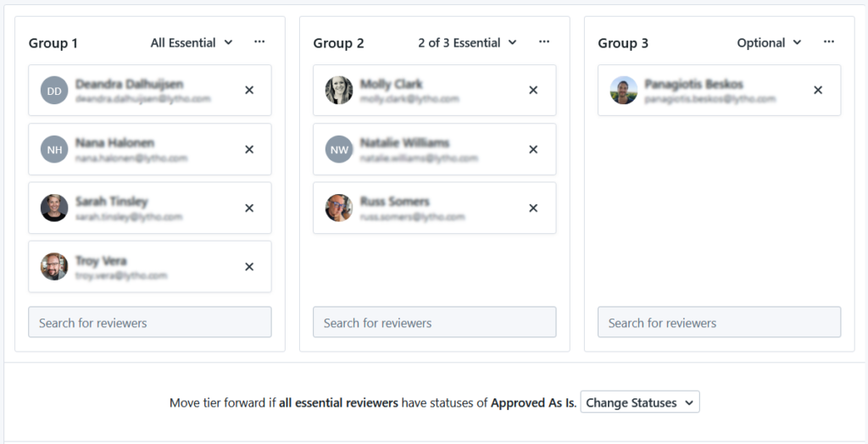Remove Natalie Williams from Group 2
Screen dimensions: 868x444
[x=533, y=149]
